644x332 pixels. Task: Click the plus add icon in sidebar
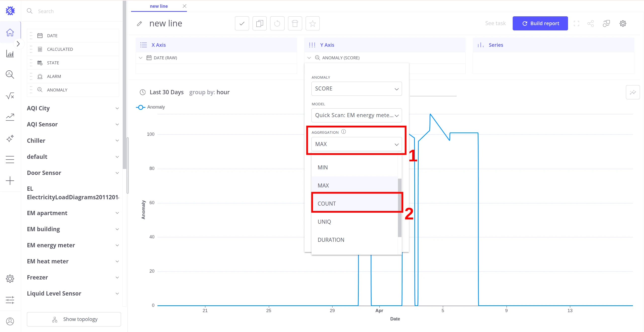pyautogui.click(x=10, y=181)
